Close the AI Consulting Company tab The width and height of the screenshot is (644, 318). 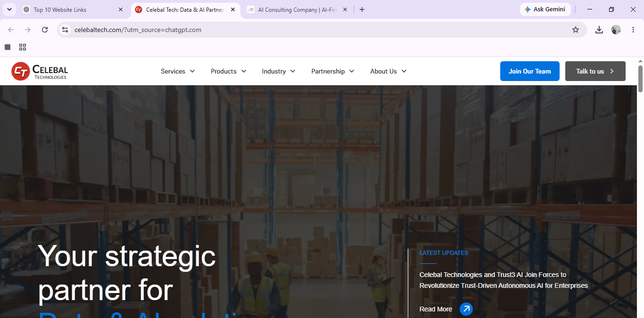(x=345, y=9)
